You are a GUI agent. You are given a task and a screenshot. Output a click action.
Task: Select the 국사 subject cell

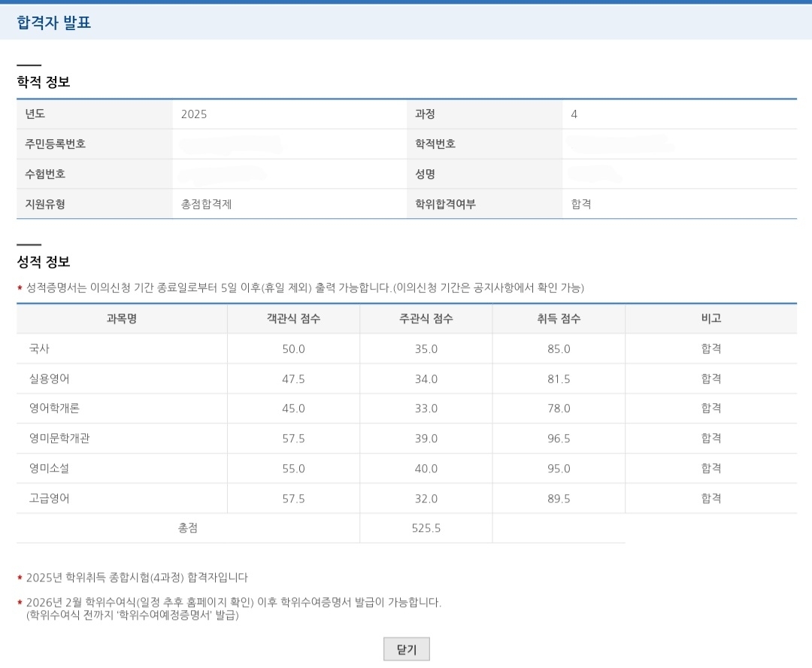pos(39,348)
